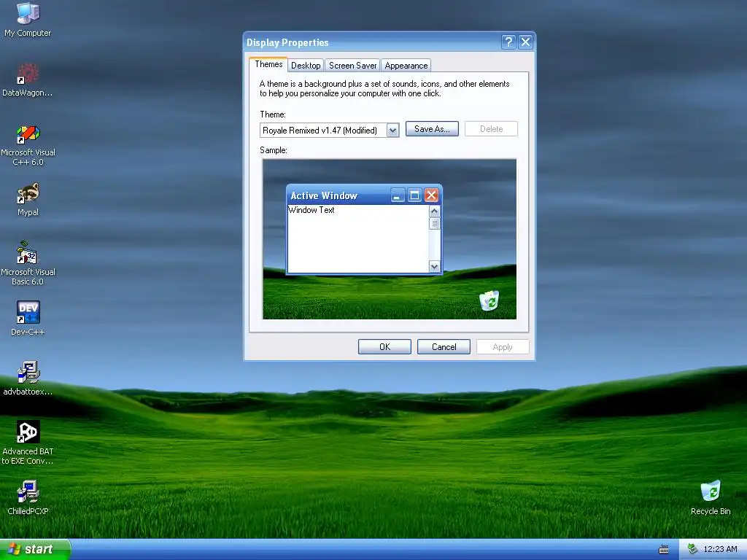Close the Display Properties dialog
747x560 pixels.
pyautogui.click(x=525, y=42)
